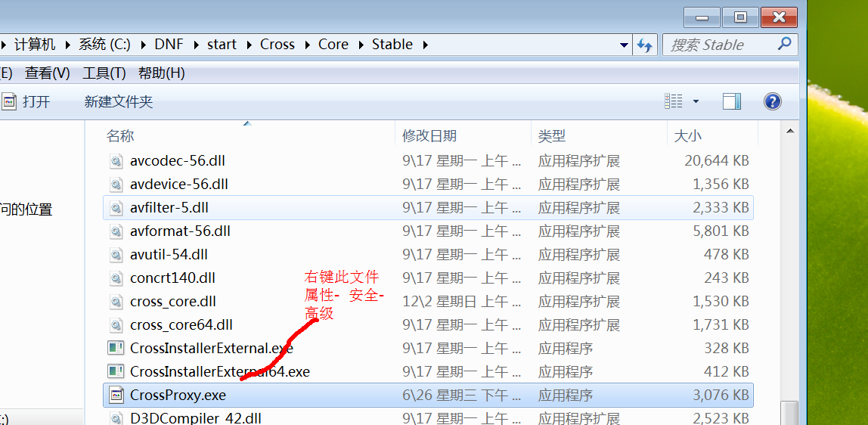Expand the arrow after Stable in the path
The image size is (868, 425).
tap(425, 45)
